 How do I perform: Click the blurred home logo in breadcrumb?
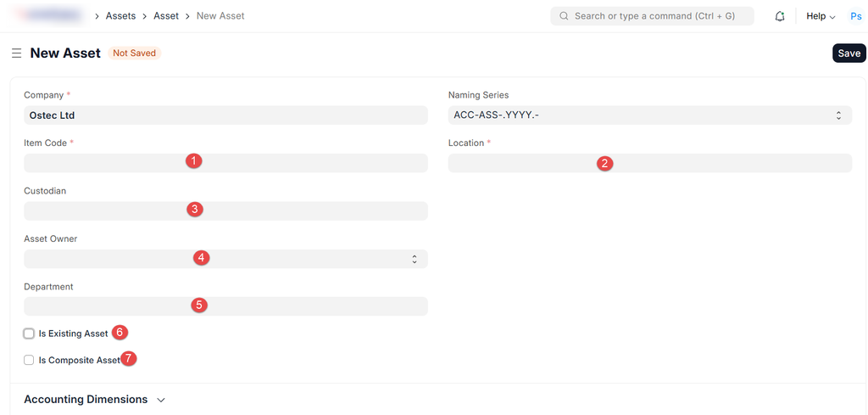point(53,16)
